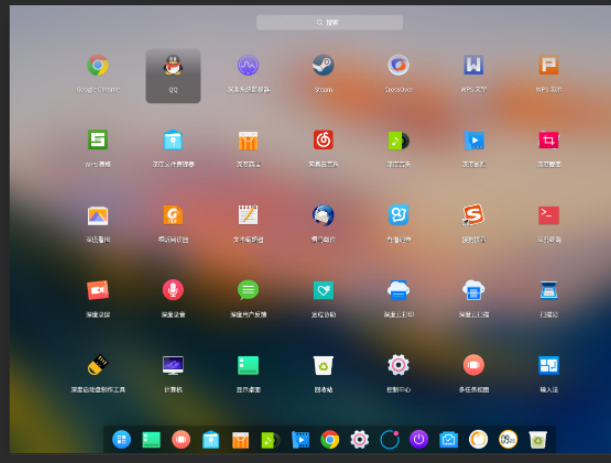Launch the QQ penguin app
Viewport: 611px width, 463px height.
point(173,65)
